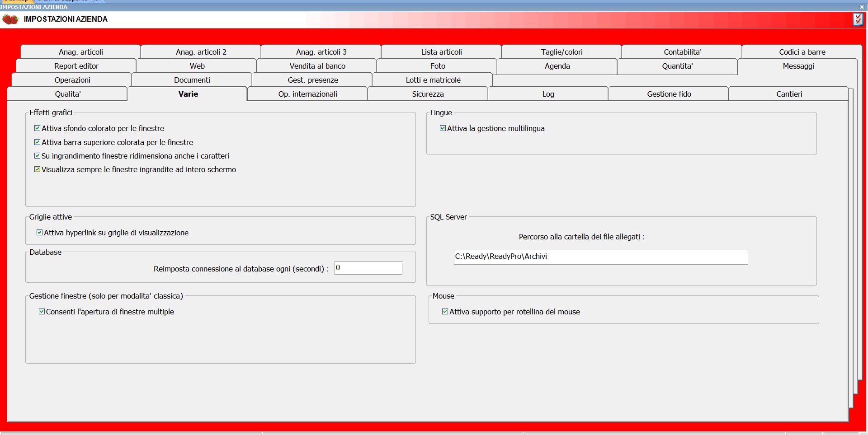This screenshot has height=435, width=868.
Task: Open the Lotti e matricole tab
Action: click(433, 80)
